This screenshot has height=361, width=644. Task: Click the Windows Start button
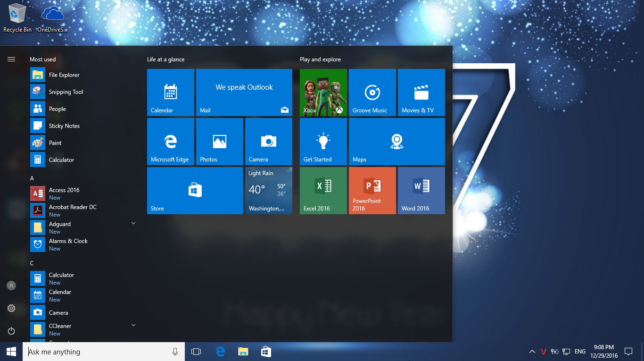click(11, 352)
